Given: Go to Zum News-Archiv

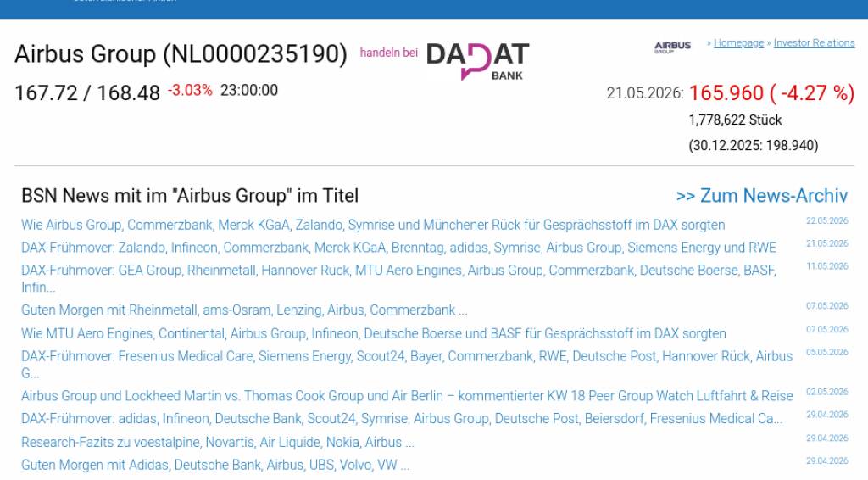Looking at the screenshot, I should (762, 196).
